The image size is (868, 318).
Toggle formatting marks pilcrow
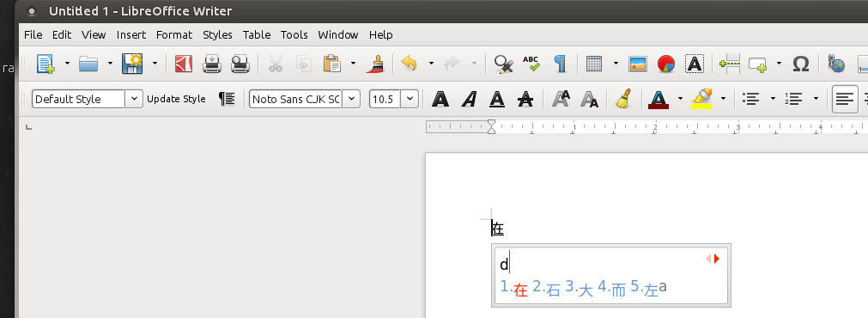coord(561,64)
